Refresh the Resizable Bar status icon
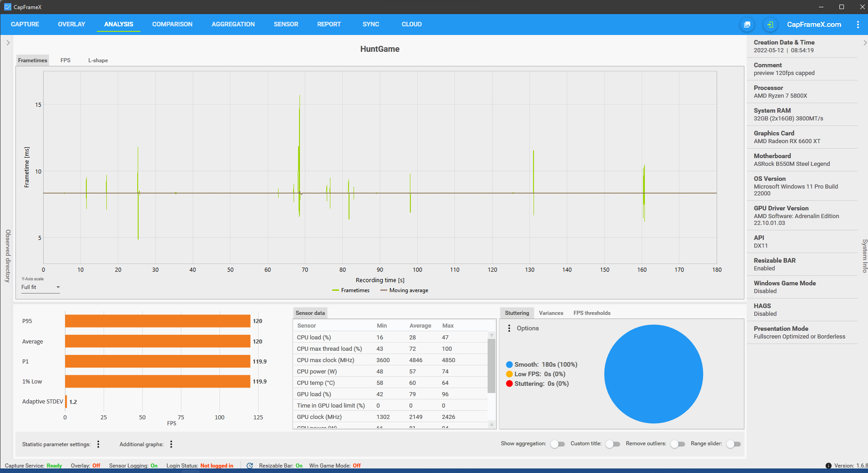Image resolution: width=868 pixels, height=473 pixels. coord(249,466)
